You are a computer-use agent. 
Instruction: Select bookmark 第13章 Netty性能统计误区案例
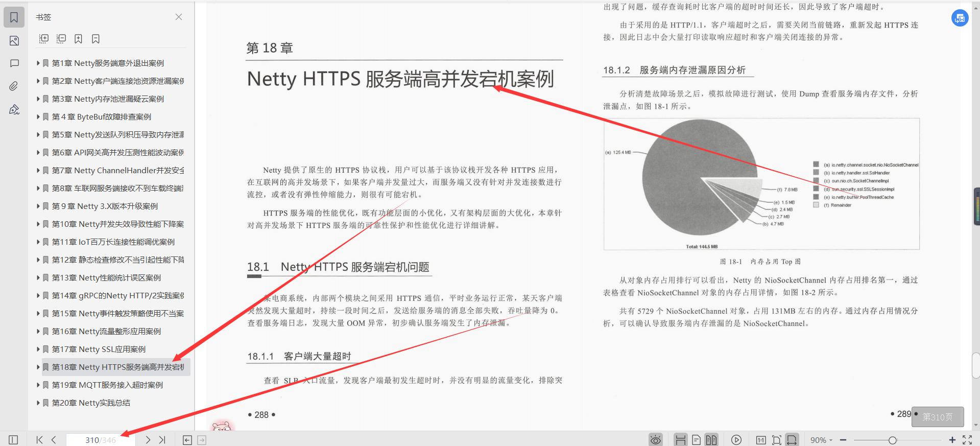click(x=106, y=278)
